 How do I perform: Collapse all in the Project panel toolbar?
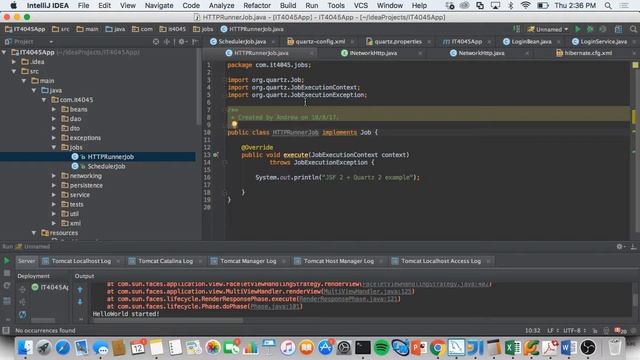coord(167,42)
